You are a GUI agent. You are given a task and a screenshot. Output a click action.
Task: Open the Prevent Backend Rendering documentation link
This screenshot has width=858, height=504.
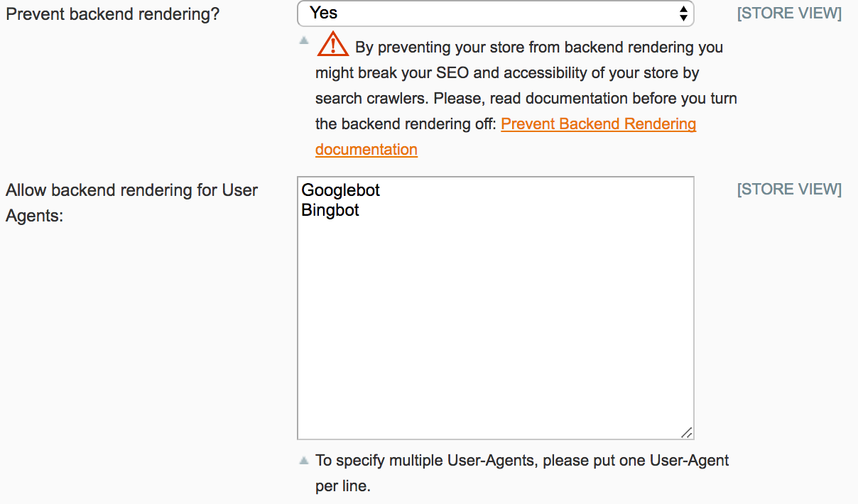[599, 124]
